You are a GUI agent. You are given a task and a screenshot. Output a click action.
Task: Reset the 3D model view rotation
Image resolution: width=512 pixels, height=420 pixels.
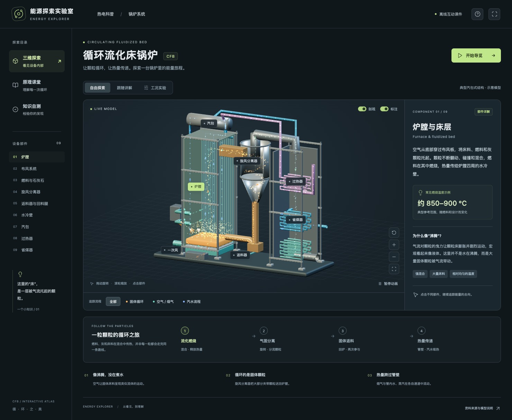click(394, 233)
